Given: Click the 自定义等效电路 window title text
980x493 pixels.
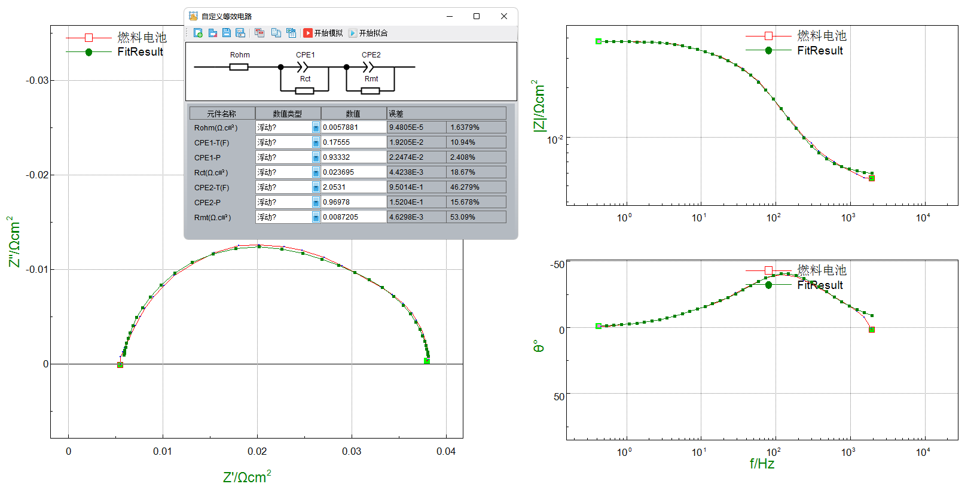Looking at the screenshot, I should tap(227, 16).
